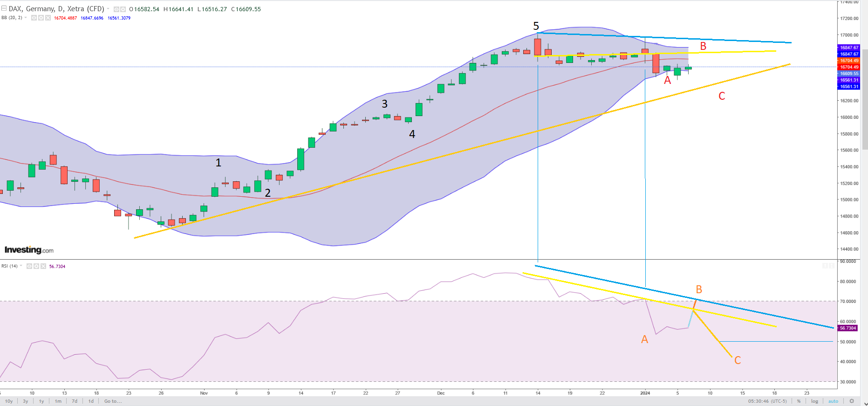868x406 pixels.
Task: Click the high price H 16641.41
Action: (x=178, y=9)
